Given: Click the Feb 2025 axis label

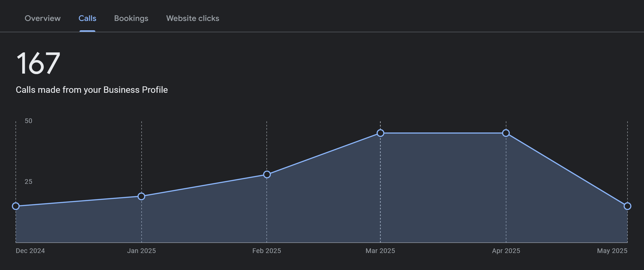Looking at the screenshot, I should click(x=267, y=251).
